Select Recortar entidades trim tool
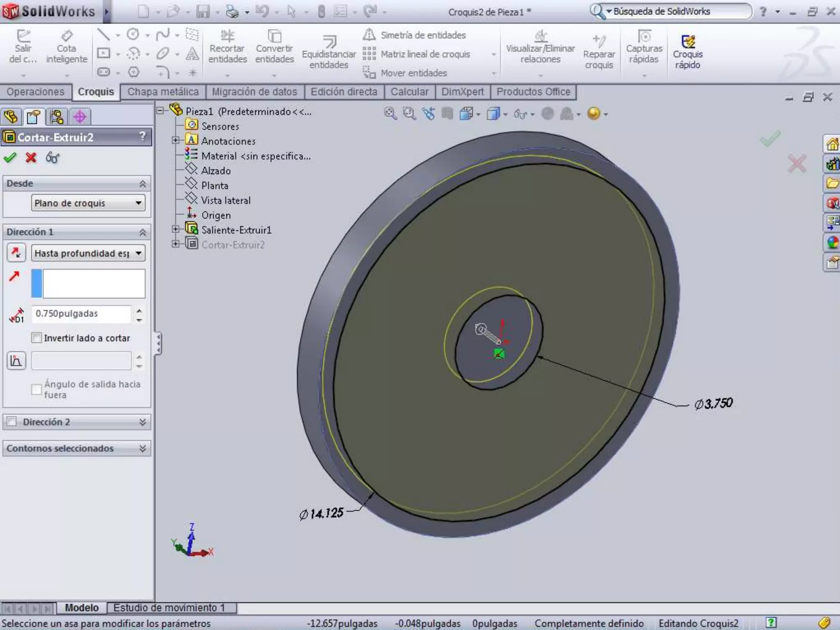 click(227, 46)
